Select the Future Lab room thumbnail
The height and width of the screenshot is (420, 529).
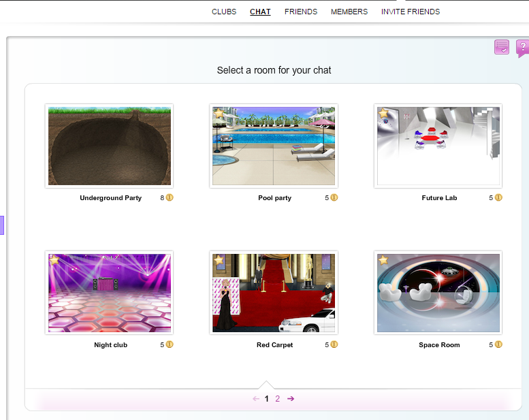pyautogui.click(x=438, y=146)
